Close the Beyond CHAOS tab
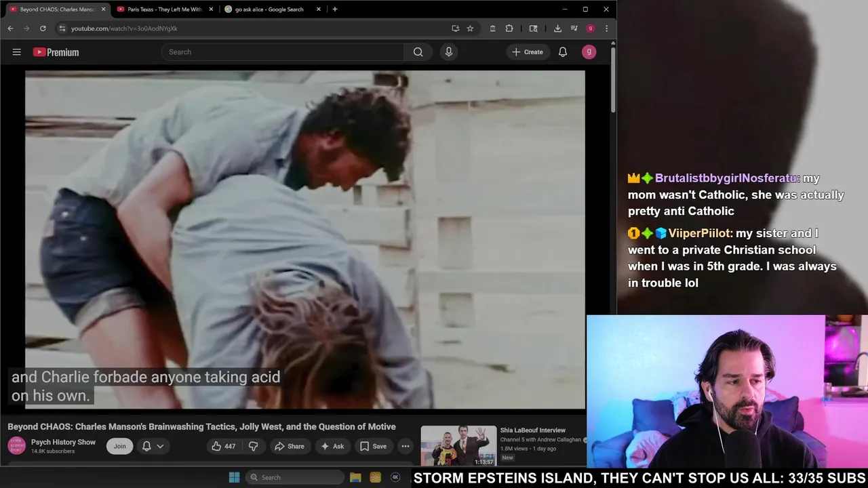The width and height of the screenshot is (868, 488). 103,9
